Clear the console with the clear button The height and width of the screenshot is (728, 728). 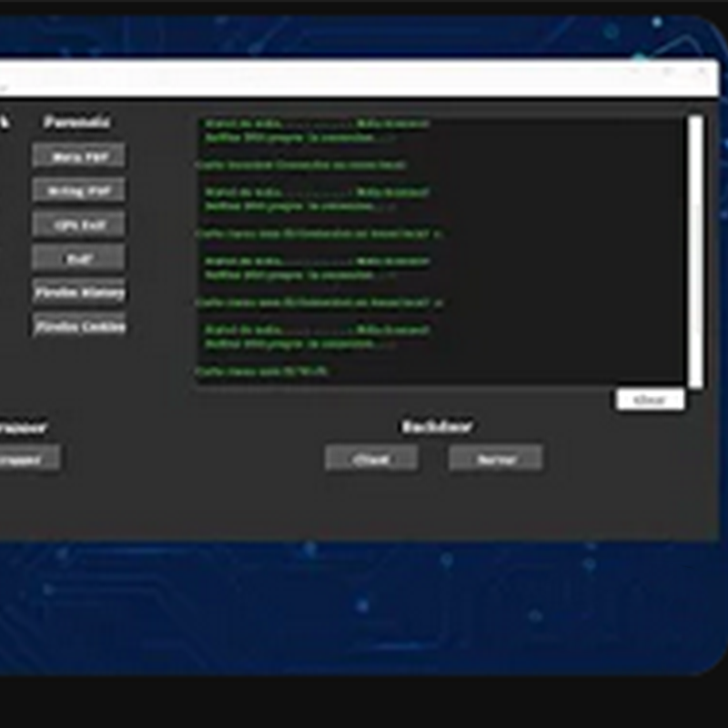650,399
